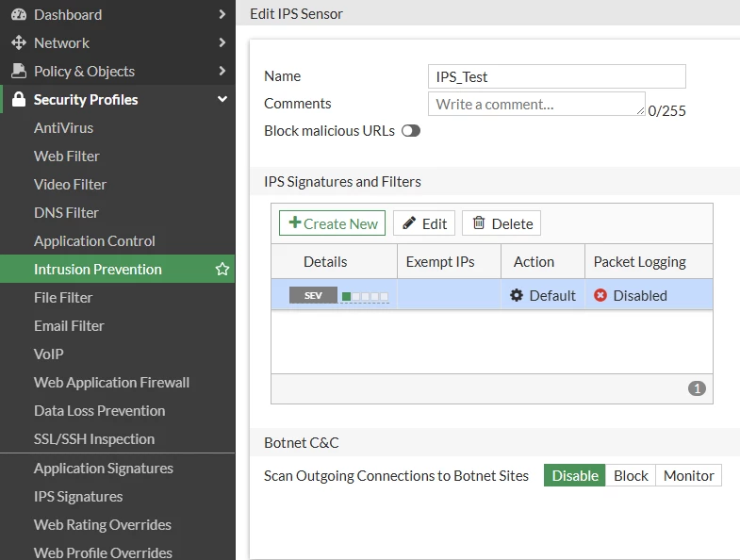
Task: Open the File Filter page
Action: pyautogui.click(x=63, y=298)
